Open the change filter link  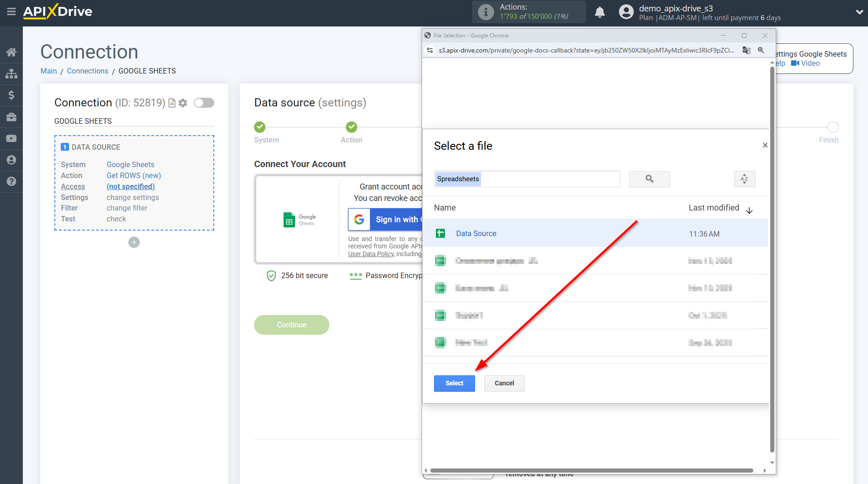(127, 208)
